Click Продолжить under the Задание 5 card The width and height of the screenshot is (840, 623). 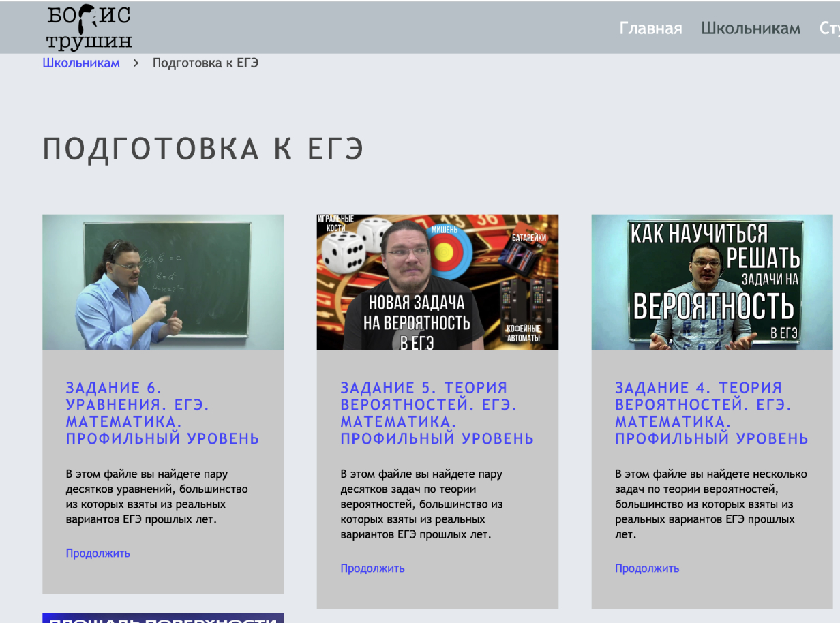click(x=372, y=568)
